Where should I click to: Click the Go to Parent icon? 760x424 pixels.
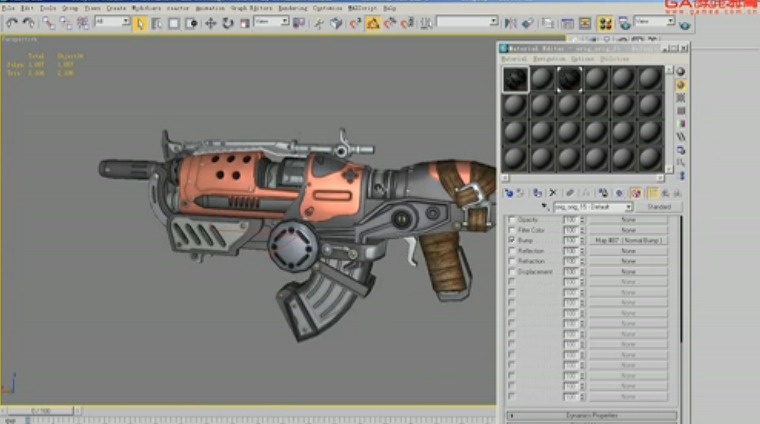[665, 193]
